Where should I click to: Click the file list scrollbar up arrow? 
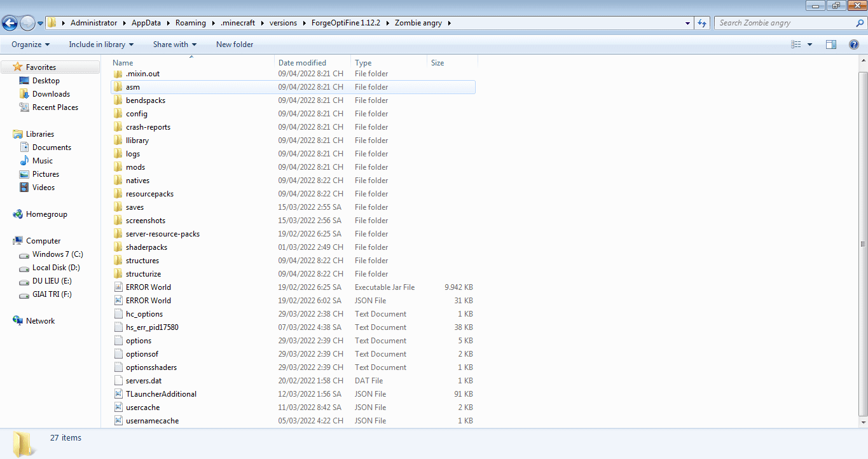(x=863, y=60)
